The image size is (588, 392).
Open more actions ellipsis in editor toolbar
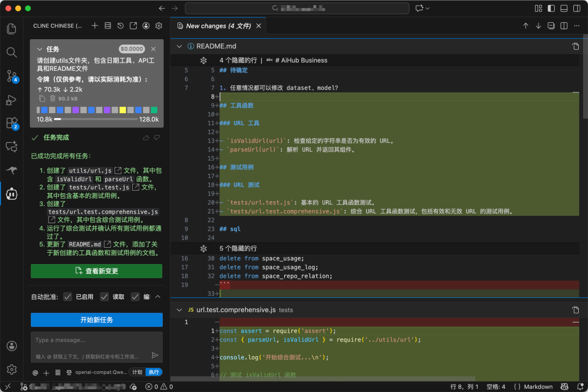577,26
